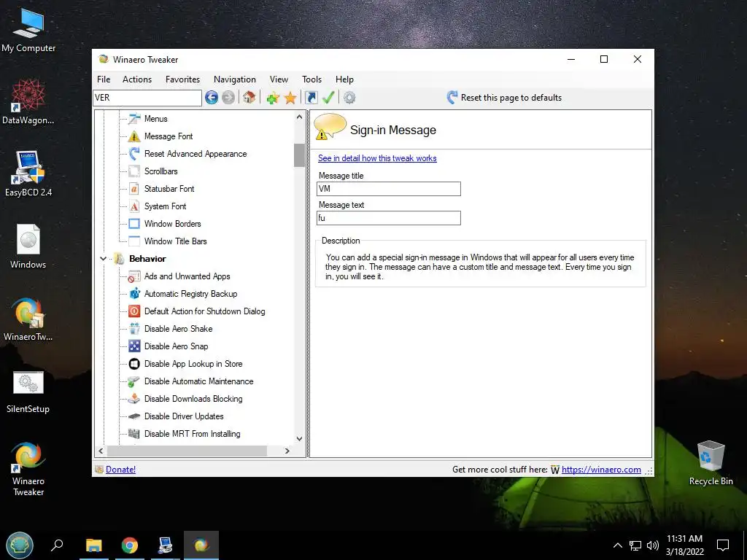This screenshot has width=747, height=560.
Task: Open the Help menu
Action: [x=344, y=79]
